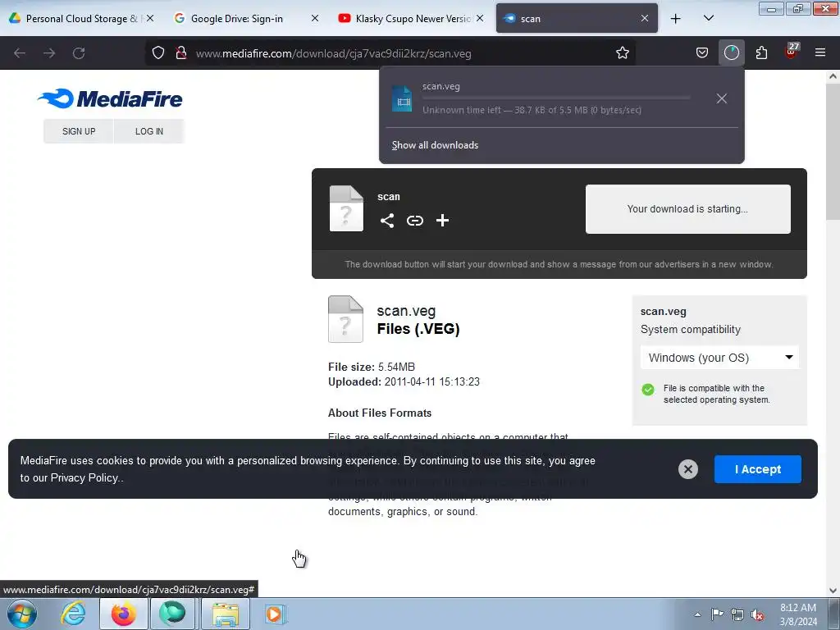Viewport: 840px width, 630px height.
Task: Click the show desktop strip
Action: [x=834, y=614]
